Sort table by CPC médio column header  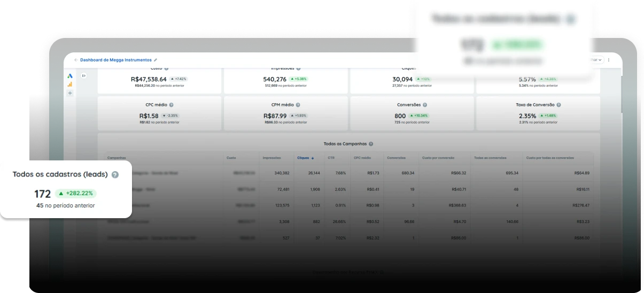362,158
